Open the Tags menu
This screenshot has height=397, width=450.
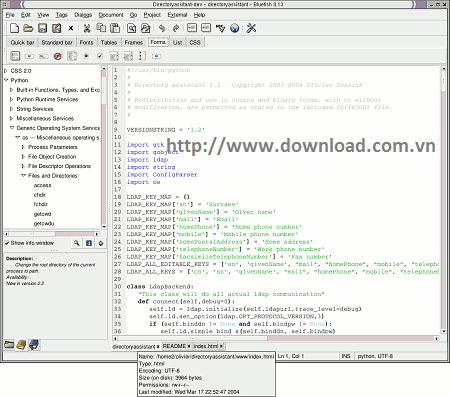[x=61, y=15]
